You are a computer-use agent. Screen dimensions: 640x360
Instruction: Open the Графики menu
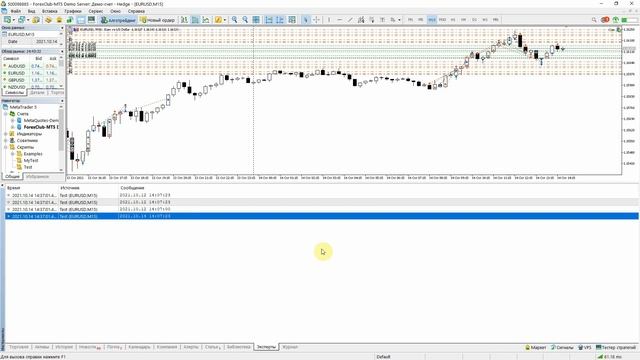pyautogui.click(x=73, y=11)
